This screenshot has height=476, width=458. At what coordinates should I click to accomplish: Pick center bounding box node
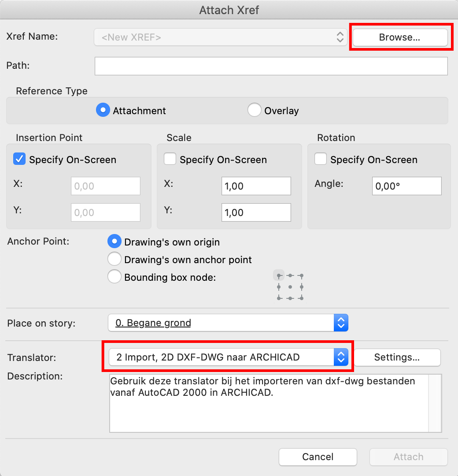[290, 287]
